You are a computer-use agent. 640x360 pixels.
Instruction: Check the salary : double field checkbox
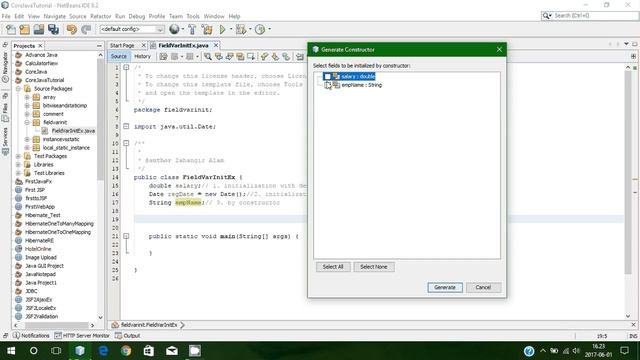[327, 76]
